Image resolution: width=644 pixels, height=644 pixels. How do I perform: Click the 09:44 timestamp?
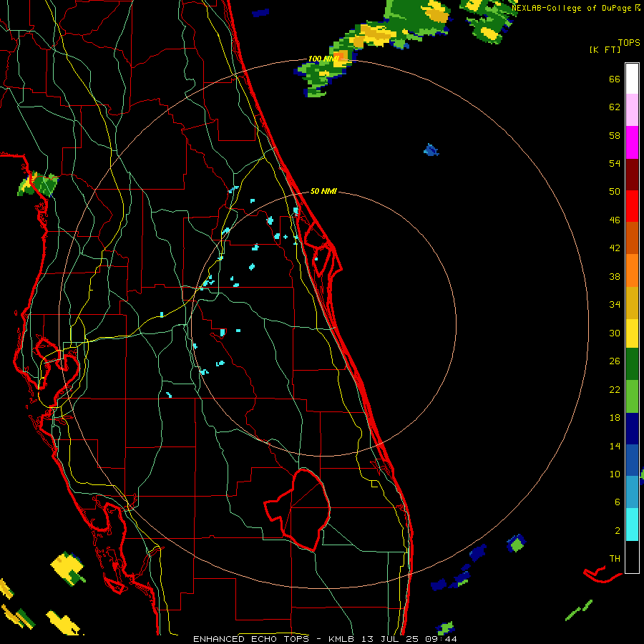click(441, 639)
